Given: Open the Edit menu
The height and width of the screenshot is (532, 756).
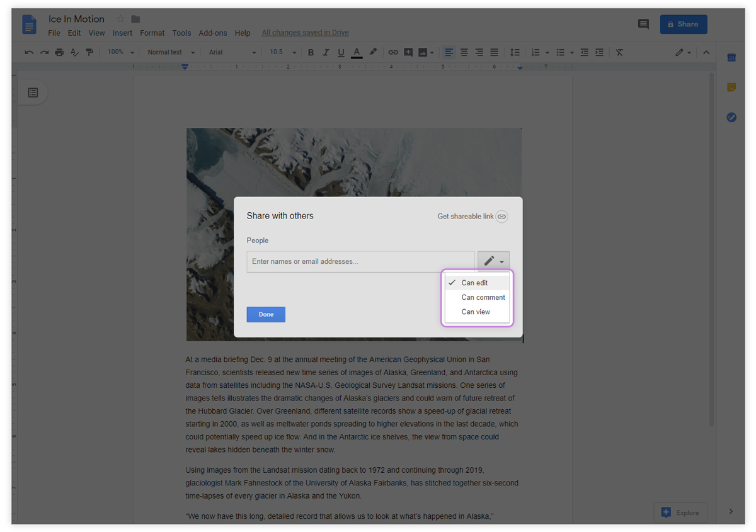Looking at the screenshot, I should point(74,33).
